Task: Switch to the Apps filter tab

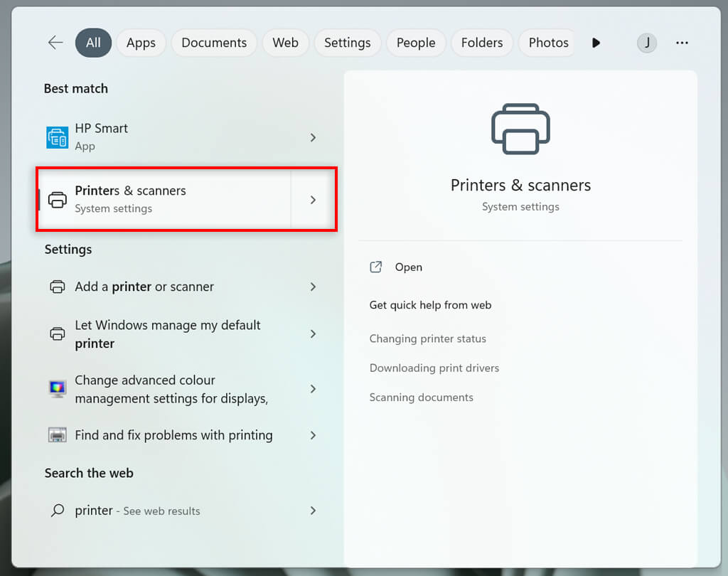Action: (141, 43)
